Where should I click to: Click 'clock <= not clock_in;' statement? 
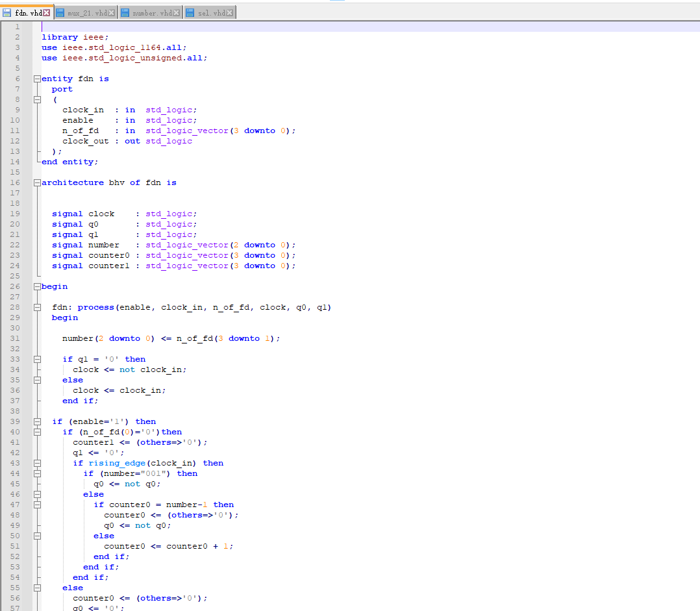pos(129,369)
